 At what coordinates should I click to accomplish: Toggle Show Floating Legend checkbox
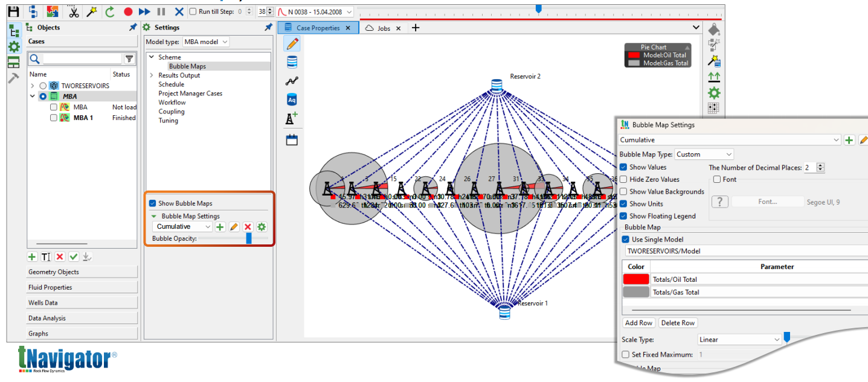[x=623, y=216]
